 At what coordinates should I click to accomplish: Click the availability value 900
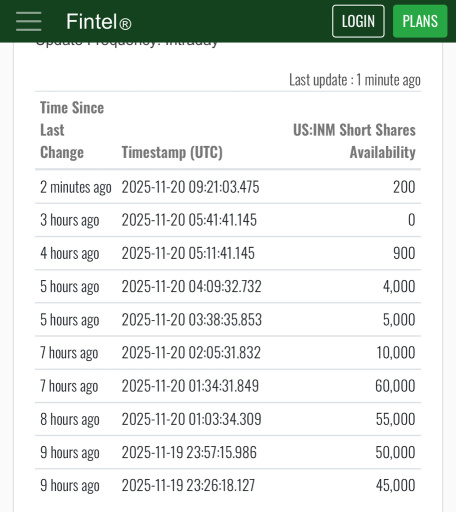[404, 253]
